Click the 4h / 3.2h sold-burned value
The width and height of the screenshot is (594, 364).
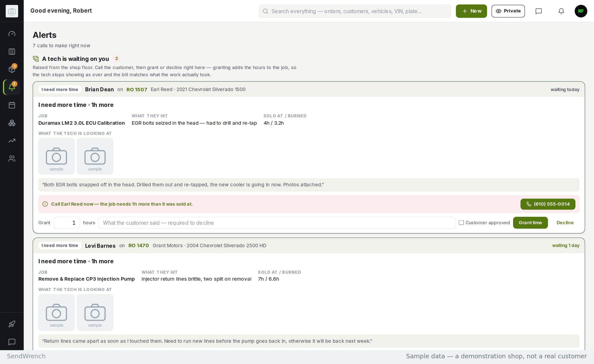tap(273, 123)
